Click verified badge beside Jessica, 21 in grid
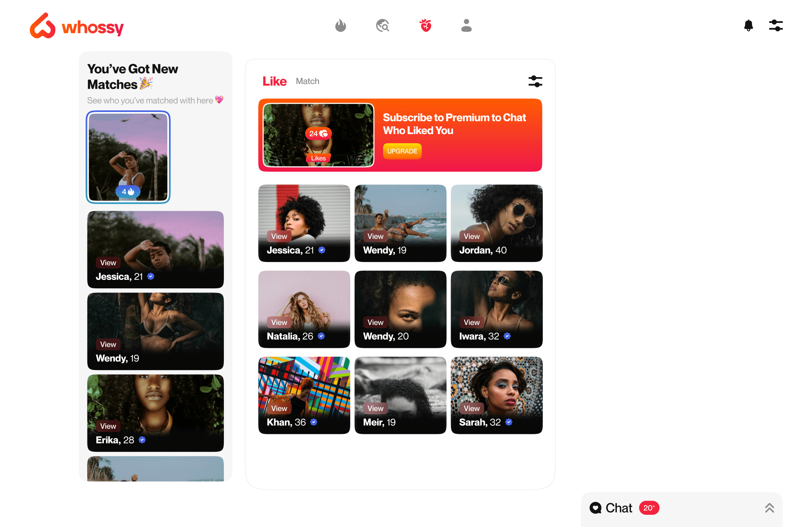 tap(322, 250)
